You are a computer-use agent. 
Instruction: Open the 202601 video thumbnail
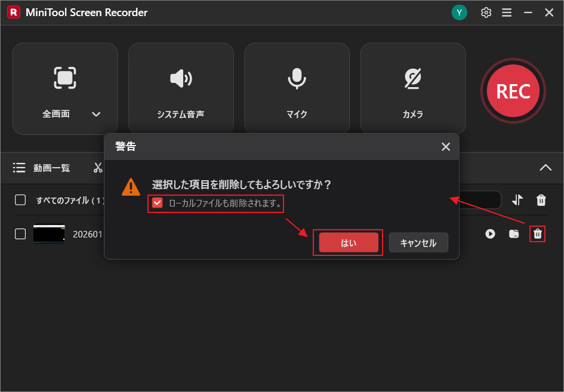coord(49,234)
